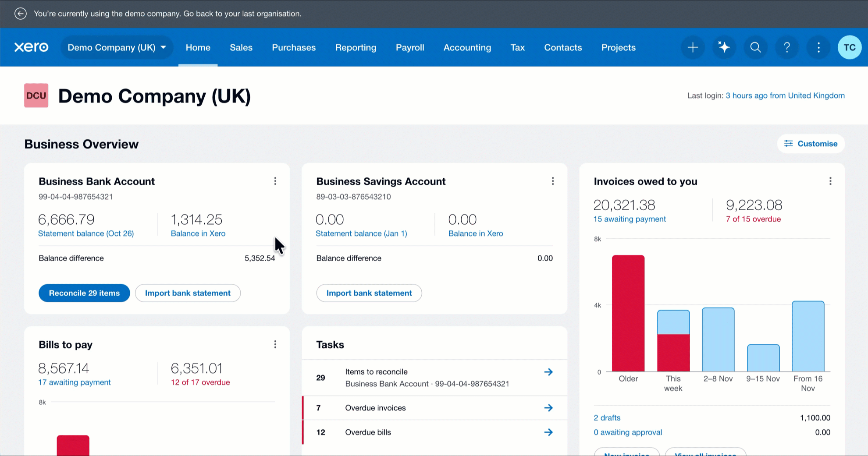
Task: Open the arrow next to Items to reconcile
Action: [x=548, y=372]
